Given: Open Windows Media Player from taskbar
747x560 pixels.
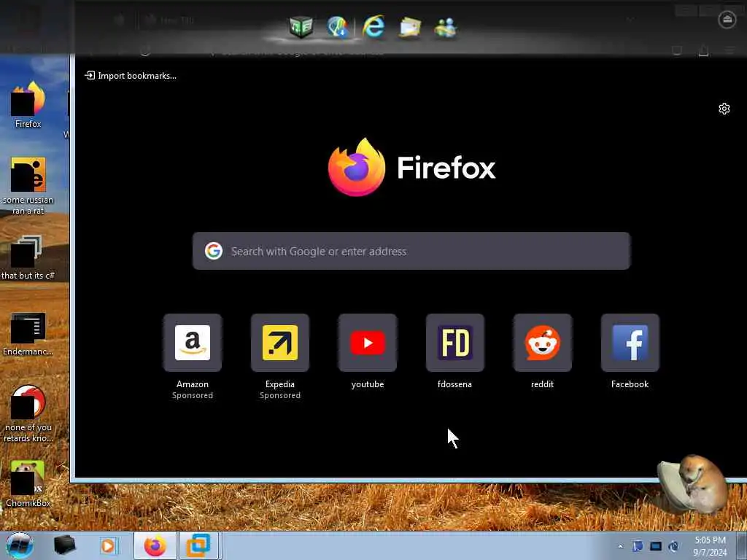Looking at the screenshot, I should pyautogui.click(x=108, y=545).
